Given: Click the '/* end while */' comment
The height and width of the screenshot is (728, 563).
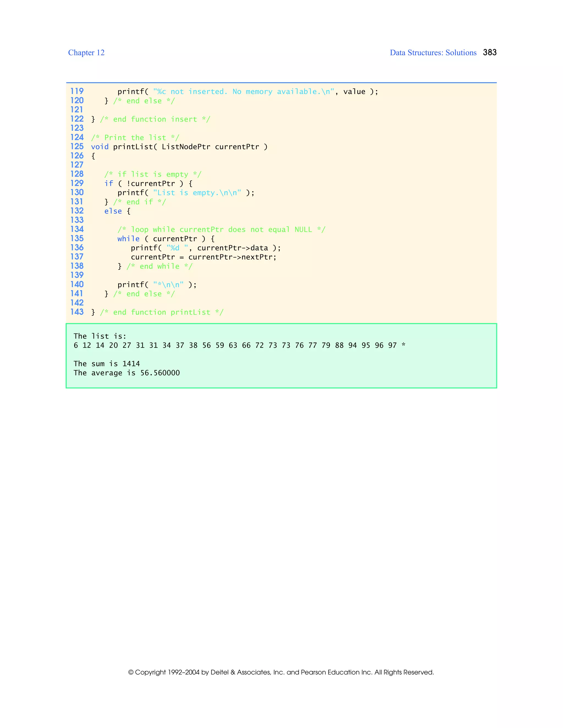Looking at the screenshot, I should (159, 266).
